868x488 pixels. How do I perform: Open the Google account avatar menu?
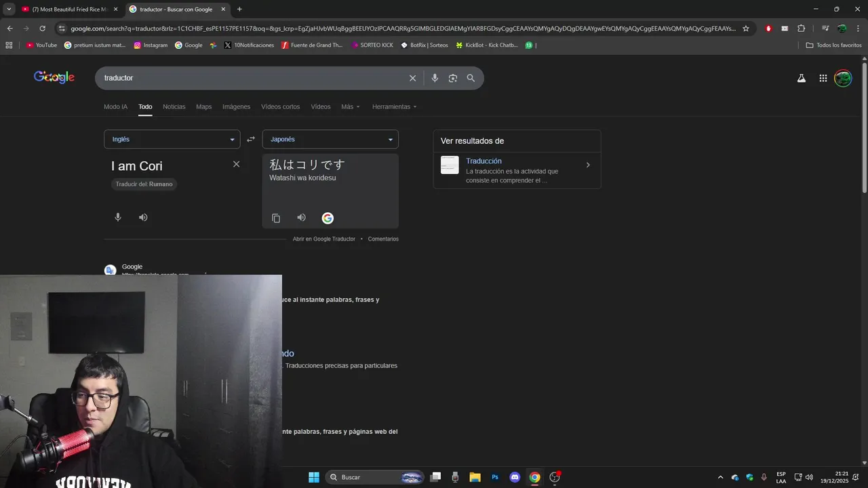click(843, 78)
